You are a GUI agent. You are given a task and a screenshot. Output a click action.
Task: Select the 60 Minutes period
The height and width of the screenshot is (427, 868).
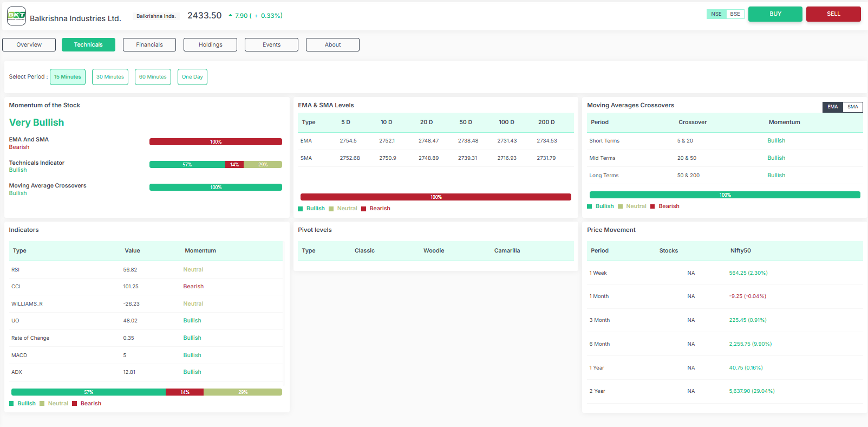point(153,77)
